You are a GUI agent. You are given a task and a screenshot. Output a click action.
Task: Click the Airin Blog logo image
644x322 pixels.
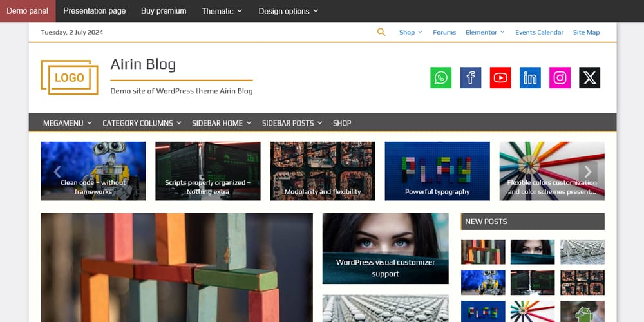70,77
